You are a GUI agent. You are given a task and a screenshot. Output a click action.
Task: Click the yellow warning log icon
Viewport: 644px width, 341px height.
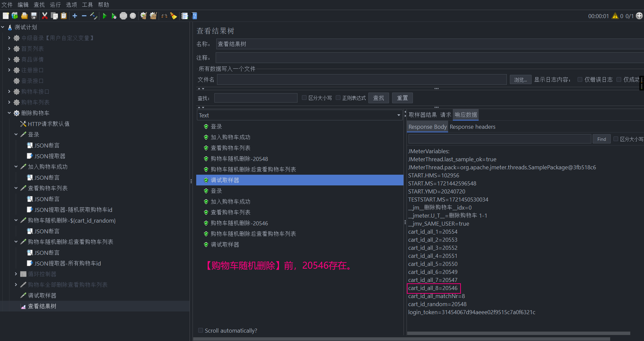click(615, 16)
